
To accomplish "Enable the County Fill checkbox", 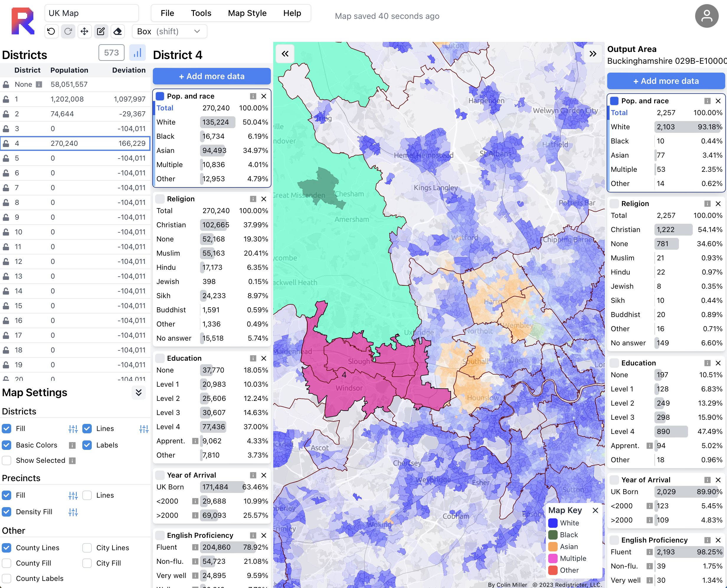I will point(7,563).
